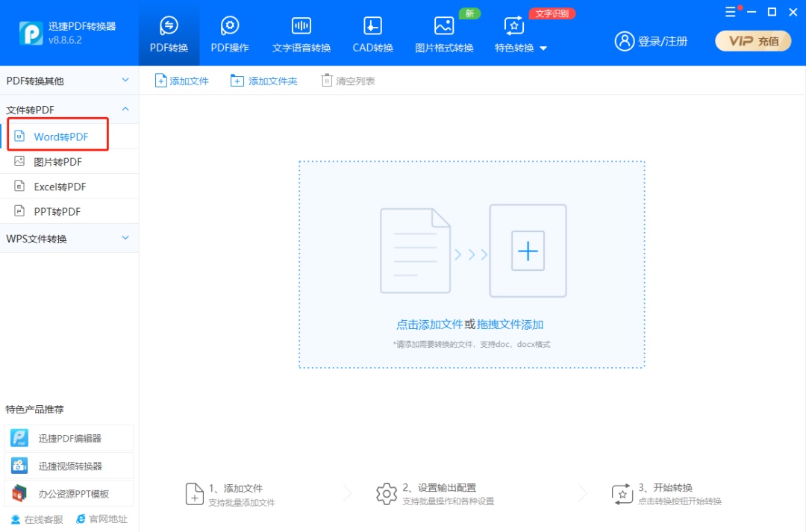Open the 官网地址 link at bottom
806x532 pixels.
tap(107, 519)
